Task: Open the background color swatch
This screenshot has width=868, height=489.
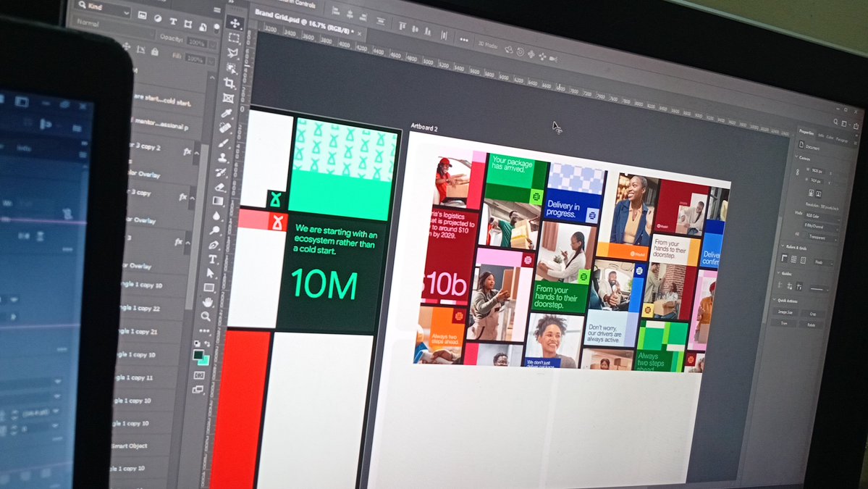Action: (203, 360)
